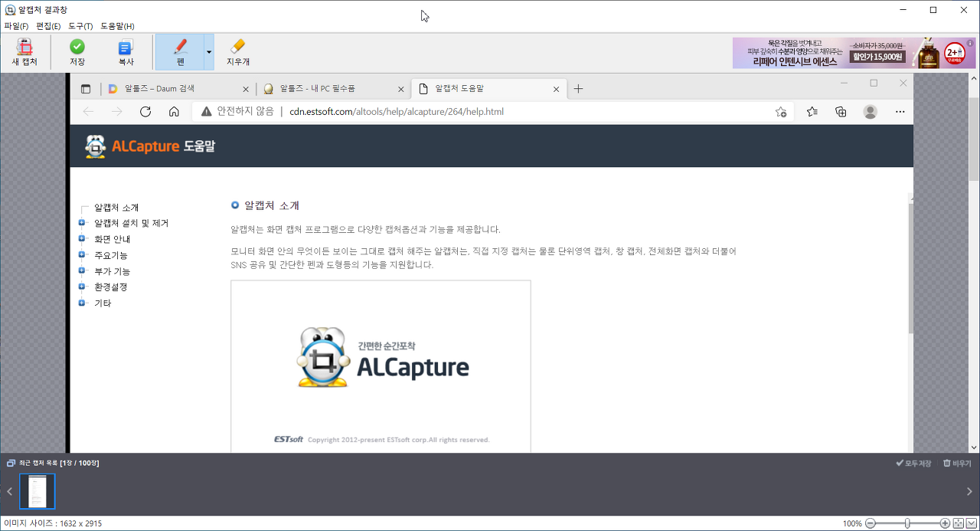Click the 최근 캡처 목록 panel icon
Viewport: 980px width, 531px height.
[11, 464]
